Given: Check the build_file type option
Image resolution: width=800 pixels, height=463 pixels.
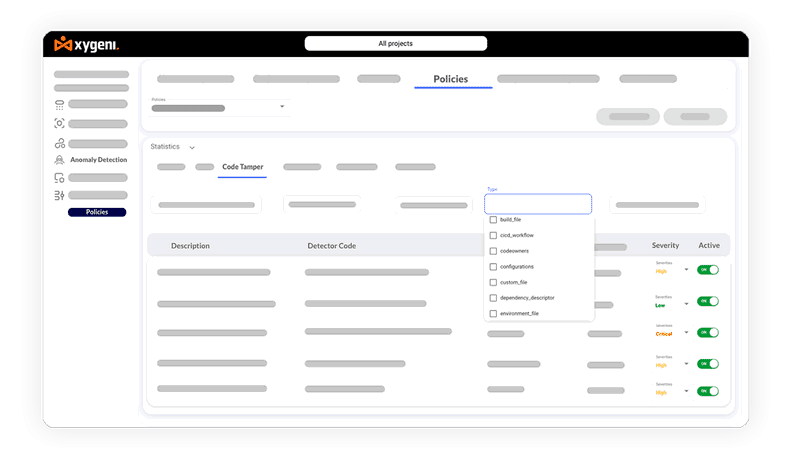Looking at the screenshot, I should [493, 219].
